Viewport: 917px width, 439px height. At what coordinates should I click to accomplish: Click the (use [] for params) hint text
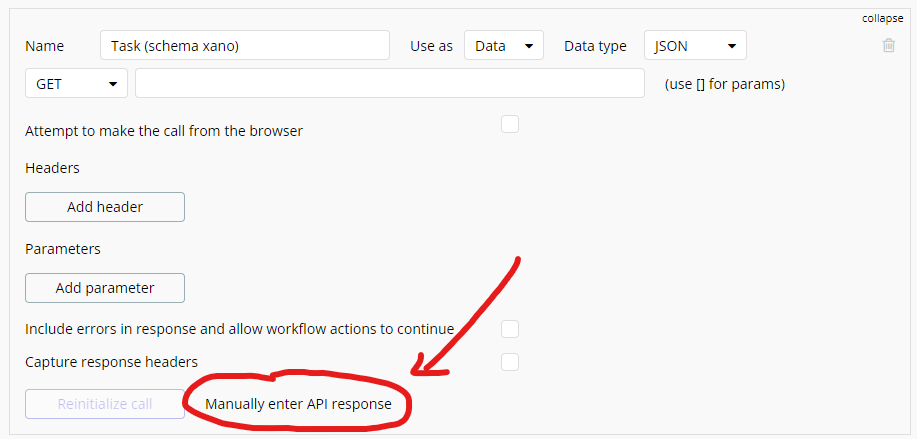pos(724,84)
